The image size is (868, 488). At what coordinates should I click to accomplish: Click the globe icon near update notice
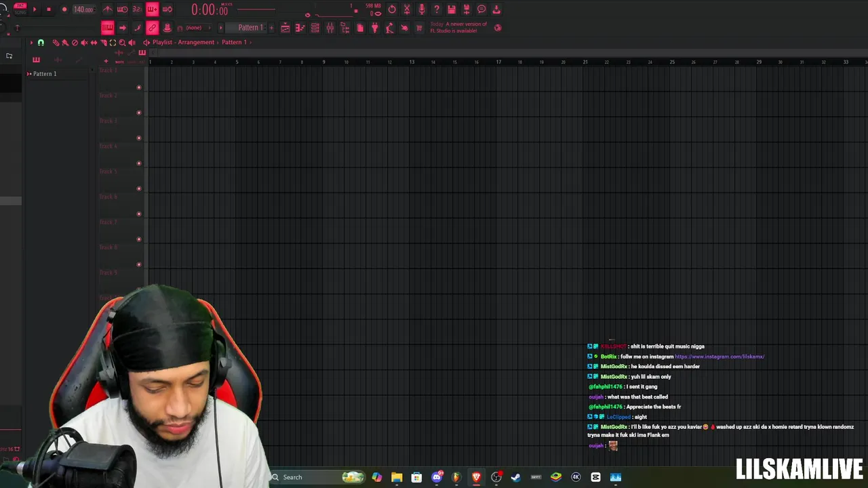[498, 28]
